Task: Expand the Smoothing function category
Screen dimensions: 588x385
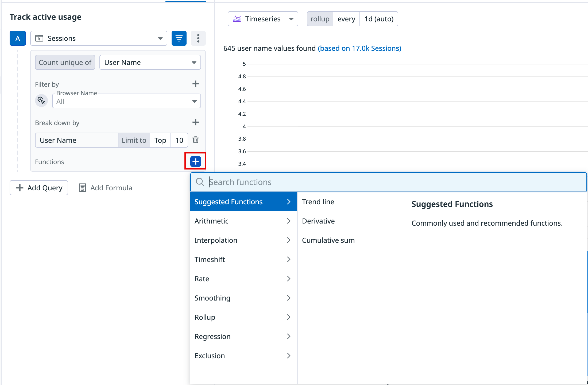Action: point(243,298)
